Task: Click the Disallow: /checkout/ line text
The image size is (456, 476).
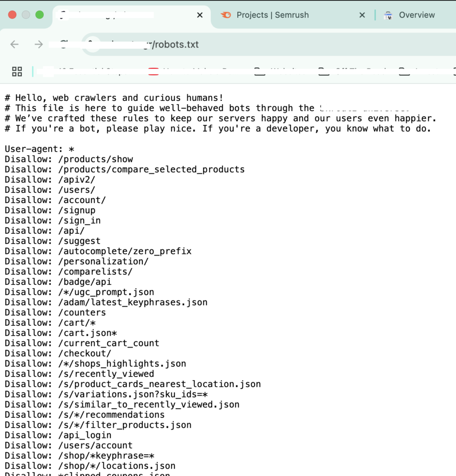Action: tap(58, 353)
